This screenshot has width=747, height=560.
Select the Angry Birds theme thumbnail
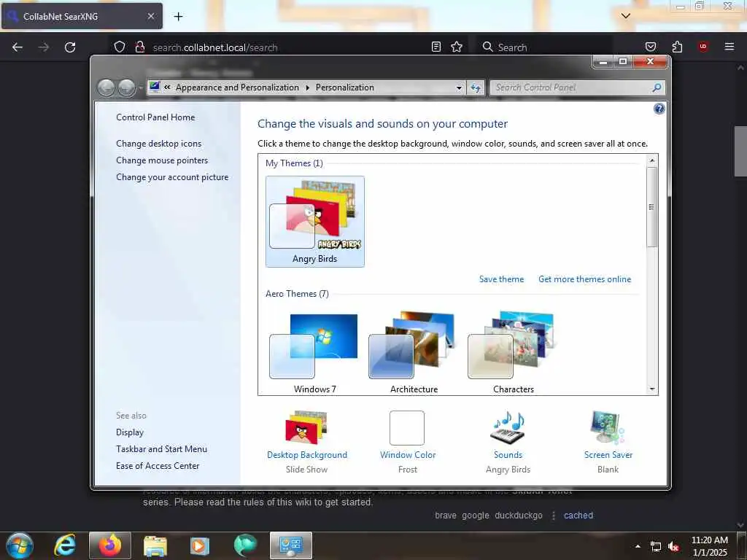[x=315, y=222]
